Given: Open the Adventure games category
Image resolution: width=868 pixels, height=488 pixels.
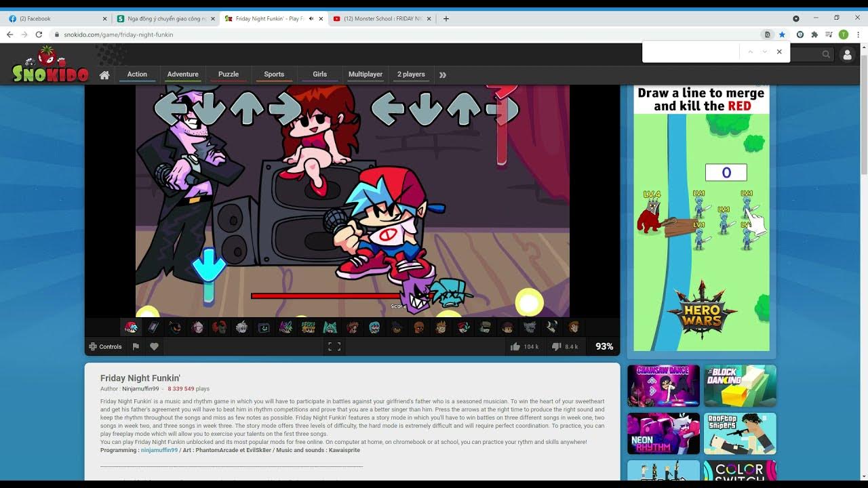Looking at the screenshot, I should coord(183,75).
